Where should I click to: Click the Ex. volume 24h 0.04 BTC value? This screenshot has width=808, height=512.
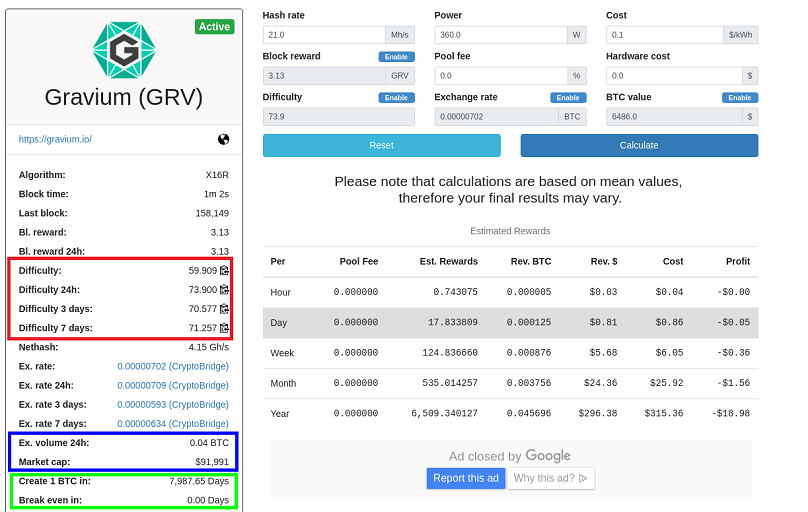209,443
